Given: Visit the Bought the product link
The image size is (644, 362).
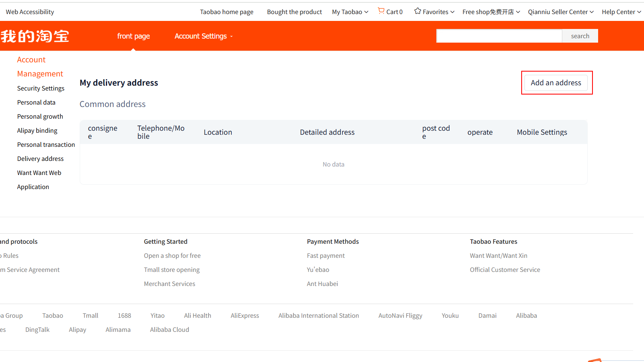Looking at the screenshot, I should [x=294, y=12].
